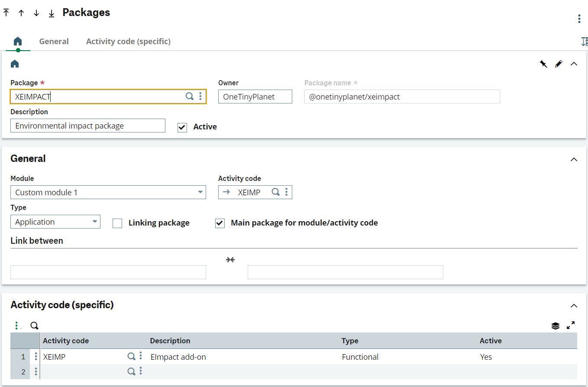Collapse the General section
This screenshot has height=387, width=588.
click(x=574, y=159)
